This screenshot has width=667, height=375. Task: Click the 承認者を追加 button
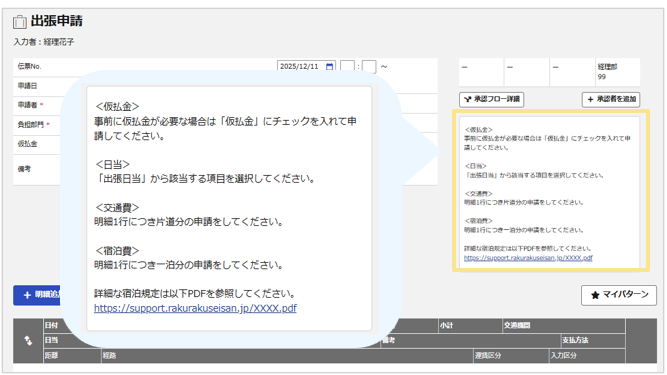point(611,99)
